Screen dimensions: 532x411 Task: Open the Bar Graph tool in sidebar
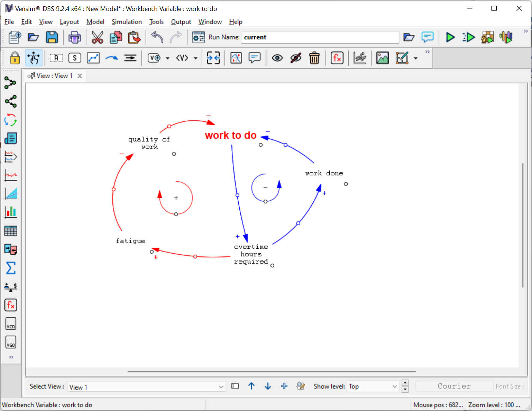pos(11,212)
